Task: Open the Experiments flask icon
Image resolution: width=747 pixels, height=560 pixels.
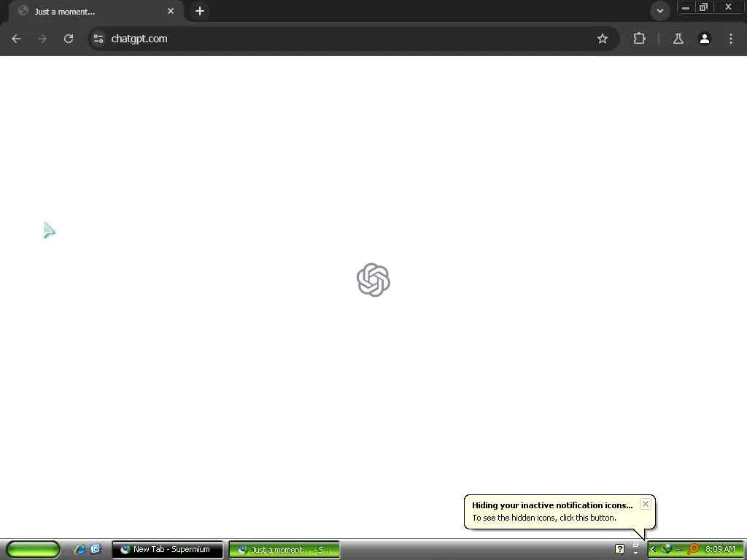Action: point(678,39)
